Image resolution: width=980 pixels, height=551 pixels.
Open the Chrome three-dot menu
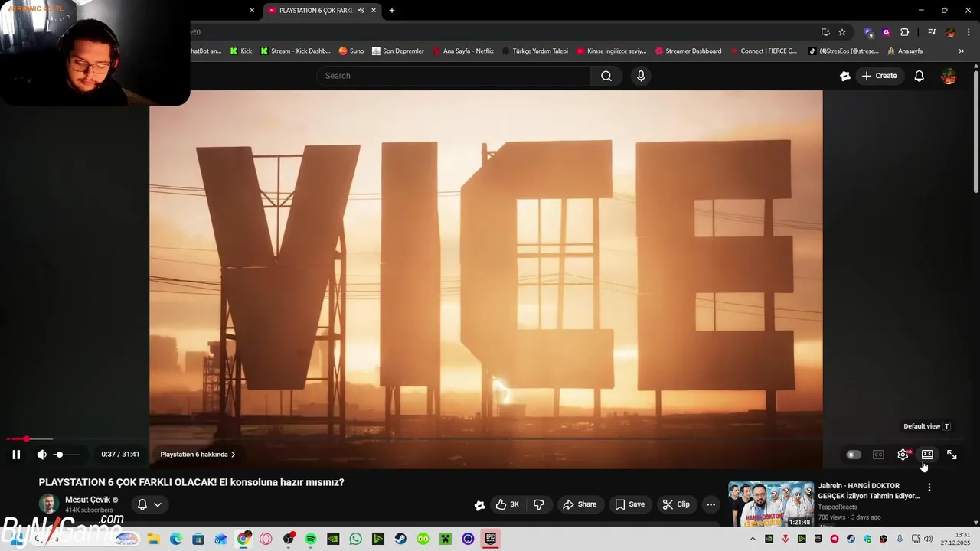click(969, 32)
